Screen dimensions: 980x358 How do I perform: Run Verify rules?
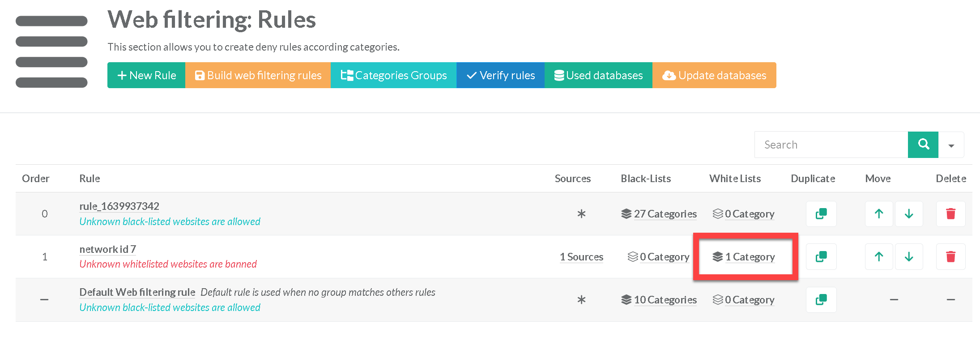tap(500, 75)
